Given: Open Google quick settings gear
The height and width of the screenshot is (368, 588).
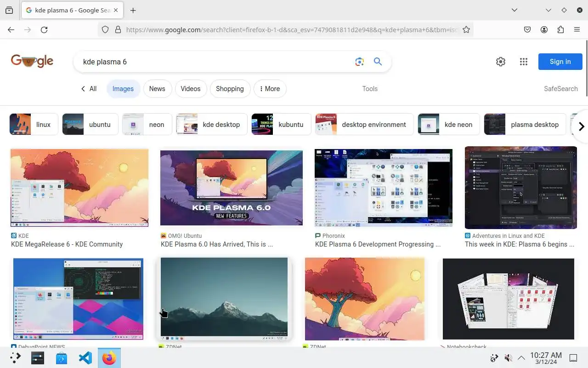Looking at the screenshot, I should pyautogui.click(x=501, y=62).
